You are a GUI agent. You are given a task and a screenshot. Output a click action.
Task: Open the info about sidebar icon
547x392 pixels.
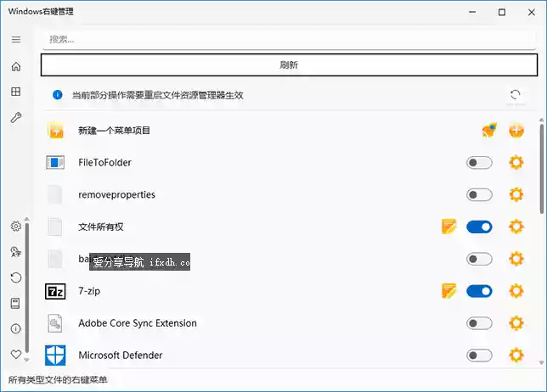16,328
